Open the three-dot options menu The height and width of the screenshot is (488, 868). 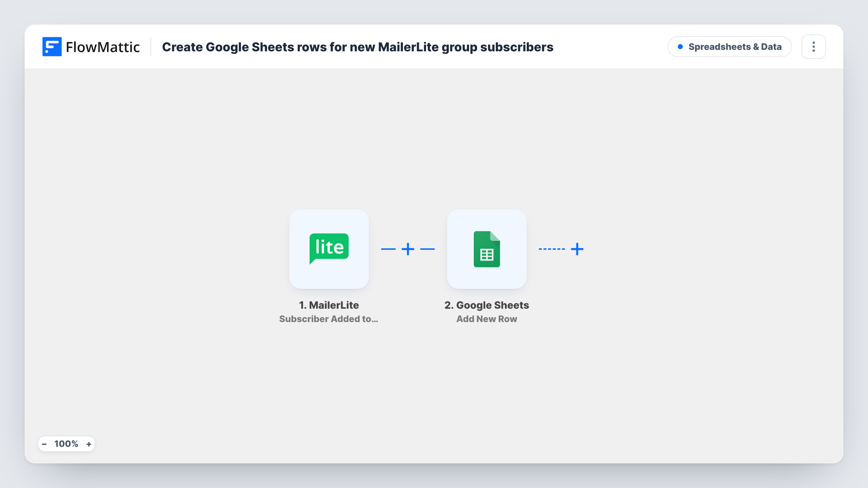(x=813, y=47)
